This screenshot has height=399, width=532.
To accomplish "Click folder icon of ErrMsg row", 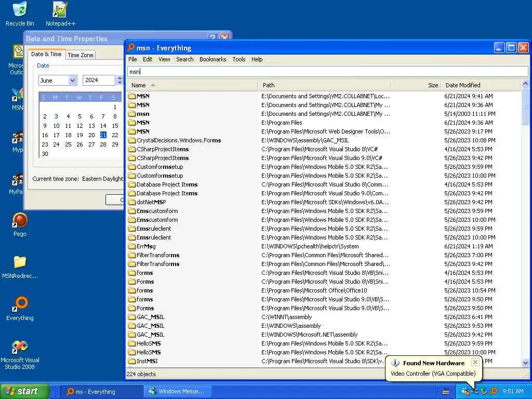I will point(131,246).
